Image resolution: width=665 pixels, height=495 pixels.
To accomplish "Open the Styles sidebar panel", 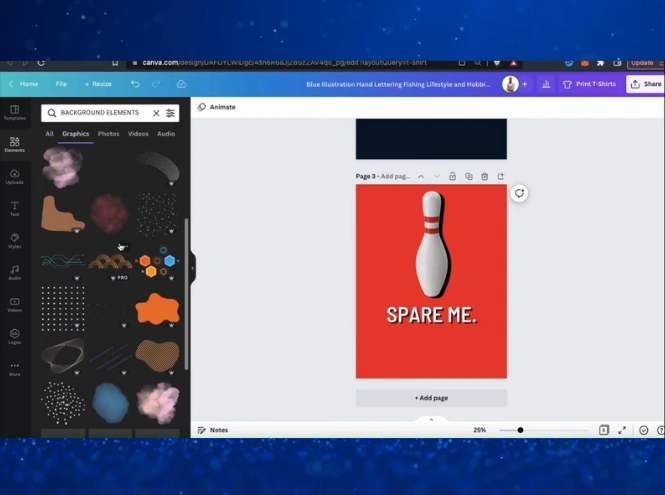I will click(x=14, y=240).
